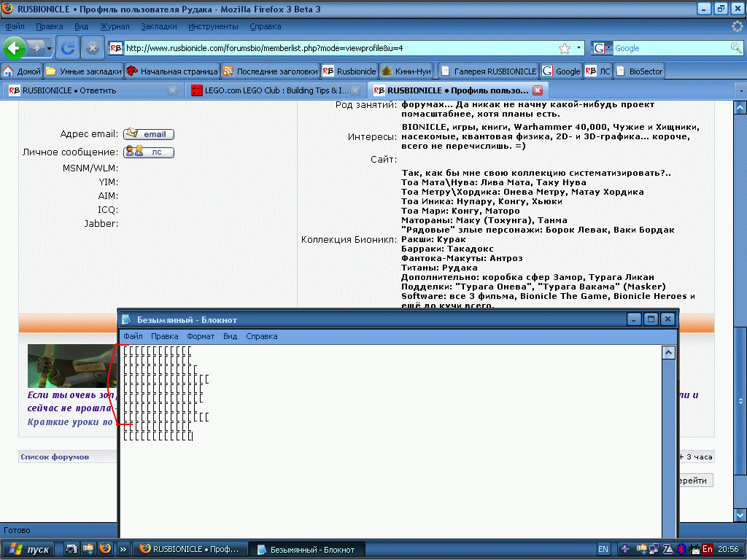Click the EN language bar indicator
The image size is (747, 560).
603,549
